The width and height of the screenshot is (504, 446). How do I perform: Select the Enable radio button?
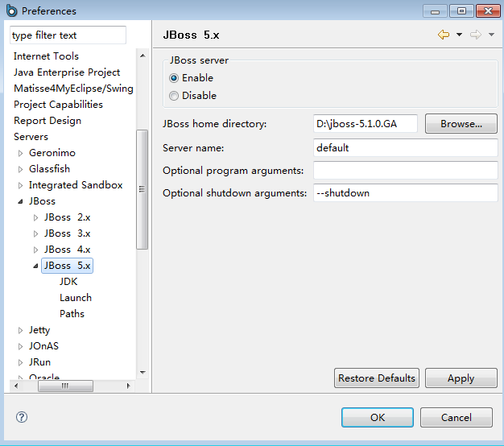coord(174,78)
